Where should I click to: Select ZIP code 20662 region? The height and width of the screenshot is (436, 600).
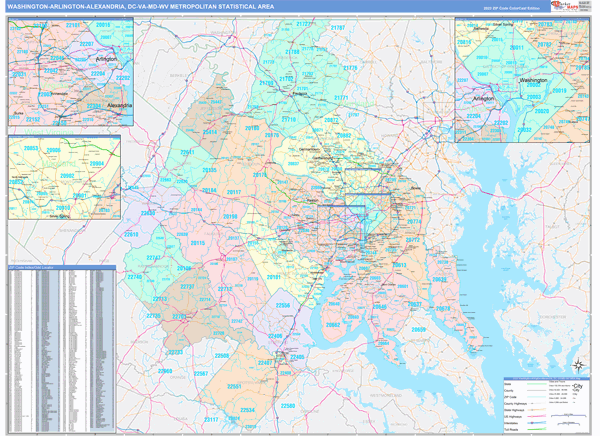click(334, 325)
